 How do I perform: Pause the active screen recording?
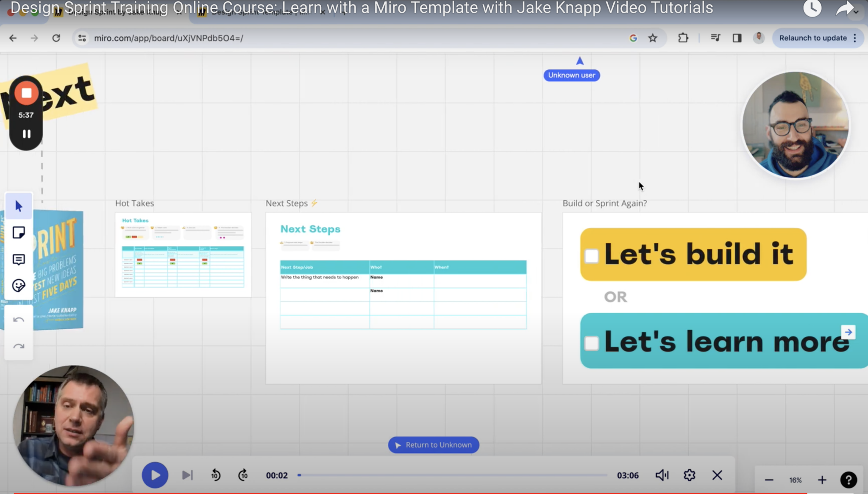[26, 134]
